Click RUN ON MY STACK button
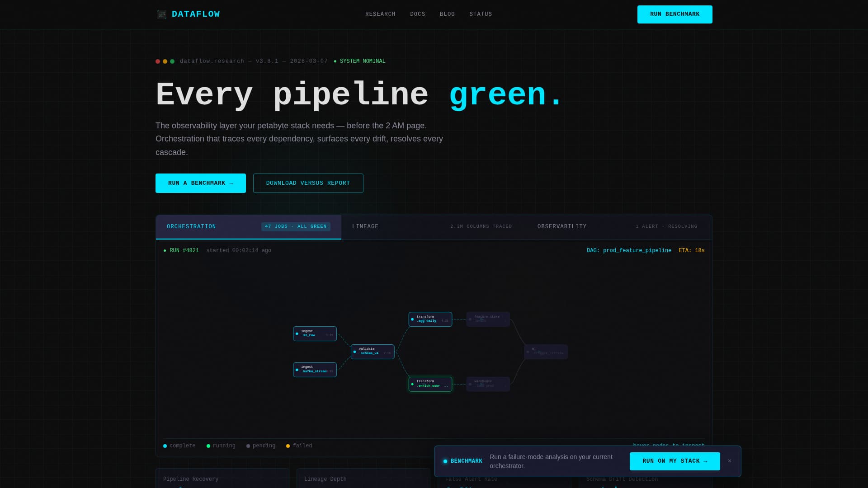The image size is (868, 488). click(x=675, y=461)
